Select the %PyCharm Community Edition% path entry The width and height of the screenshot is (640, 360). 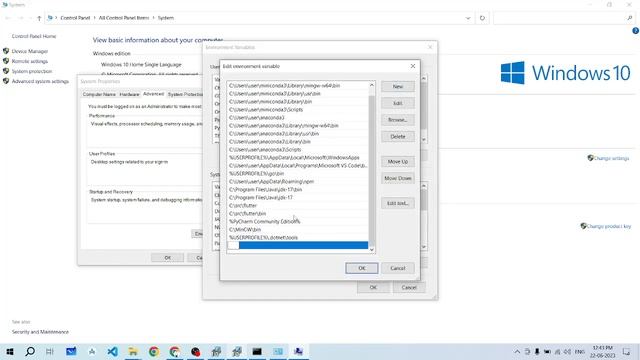coord(298,222)
